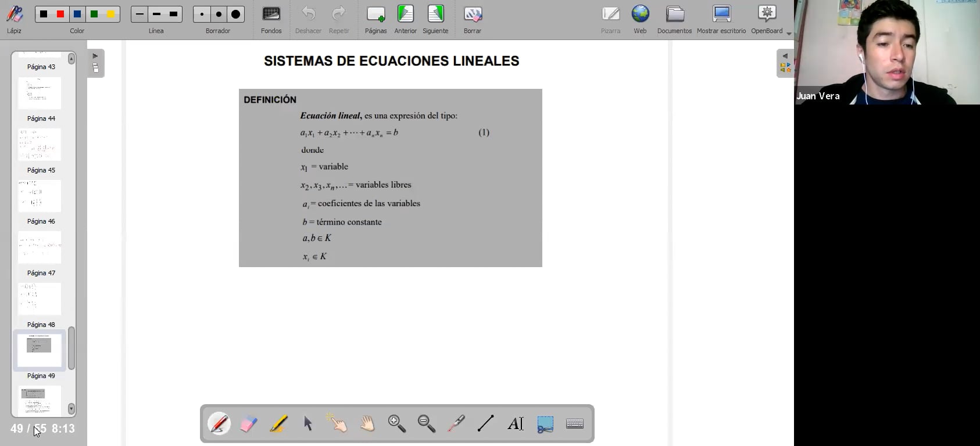Open the Página 46 thumbnail

pos(40,196)
